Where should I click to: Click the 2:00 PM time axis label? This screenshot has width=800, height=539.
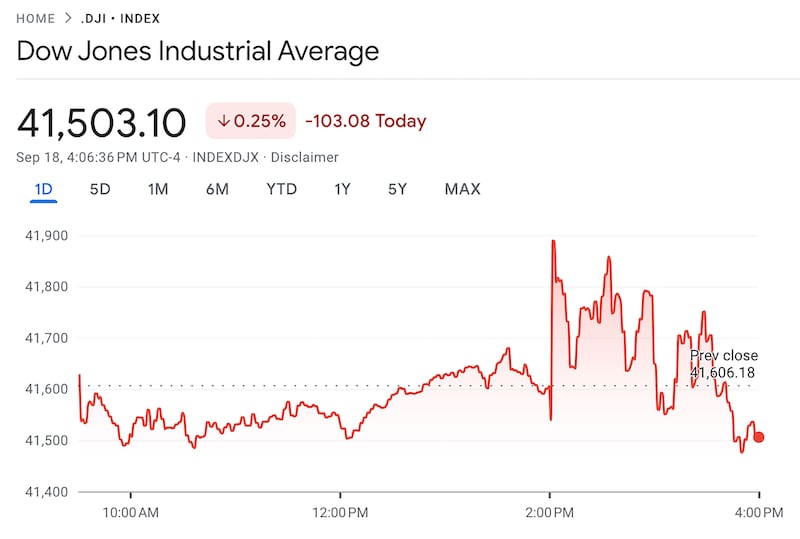(551, 513)
